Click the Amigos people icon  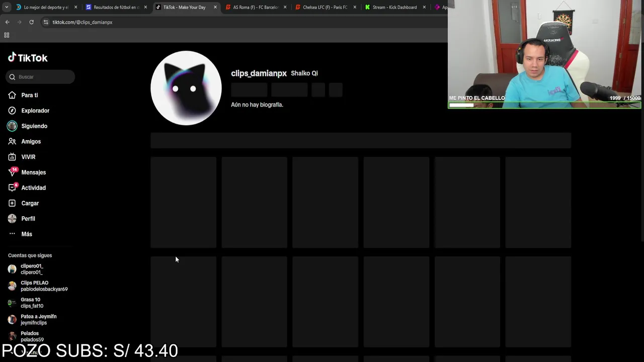[12, 142]
